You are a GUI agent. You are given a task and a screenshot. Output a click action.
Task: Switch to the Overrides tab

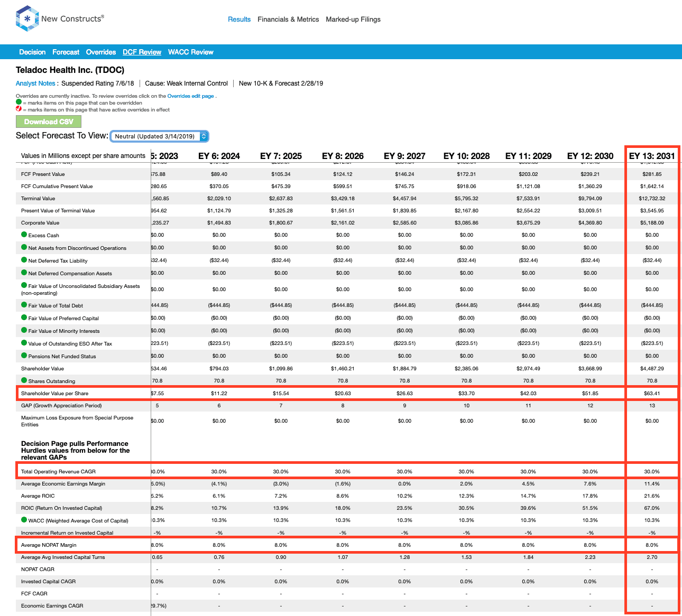[x=101, y=52]
